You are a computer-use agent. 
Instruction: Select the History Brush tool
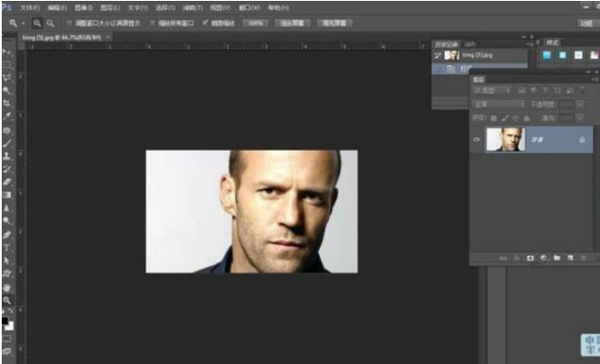[x=7, y=169]
